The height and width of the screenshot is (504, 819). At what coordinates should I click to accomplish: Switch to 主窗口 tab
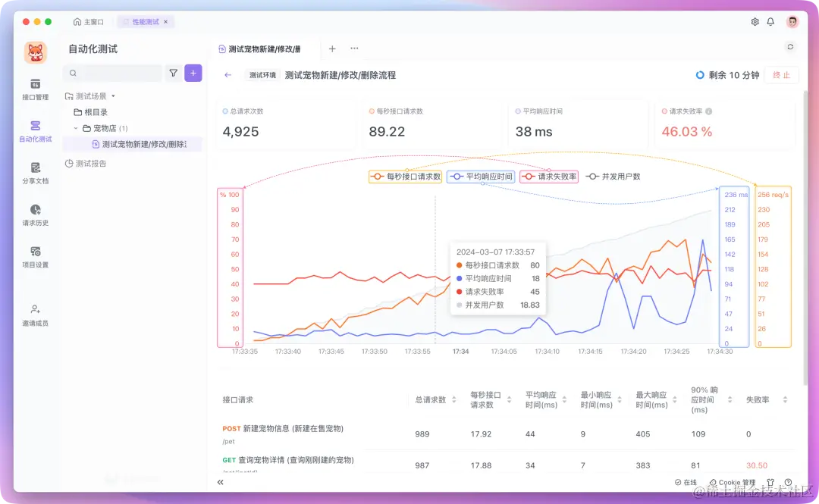(88, 22)
